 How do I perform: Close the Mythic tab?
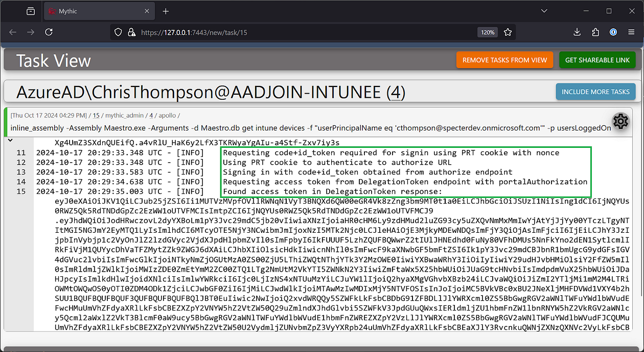point(147,11)
